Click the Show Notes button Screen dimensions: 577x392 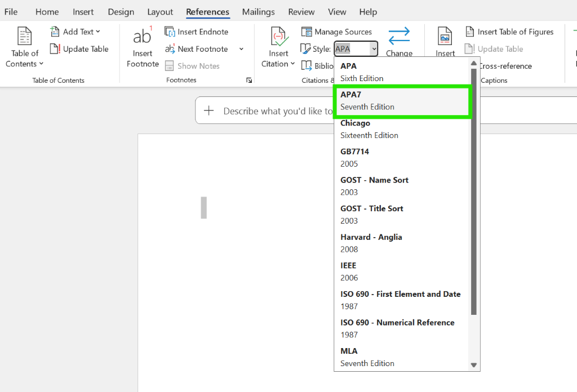point(193,66)
